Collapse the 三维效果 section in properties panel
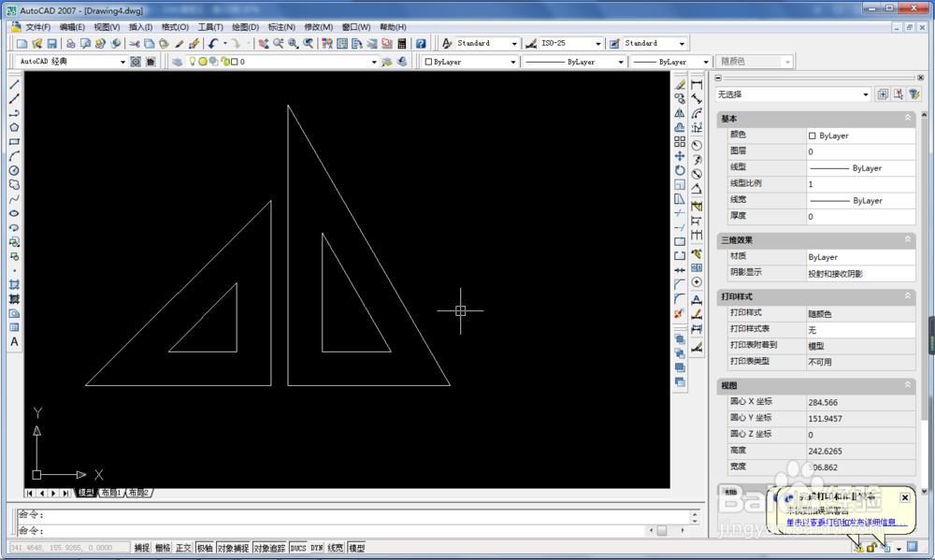The width and height of the screenshot is (935, 560). point(908,239)
